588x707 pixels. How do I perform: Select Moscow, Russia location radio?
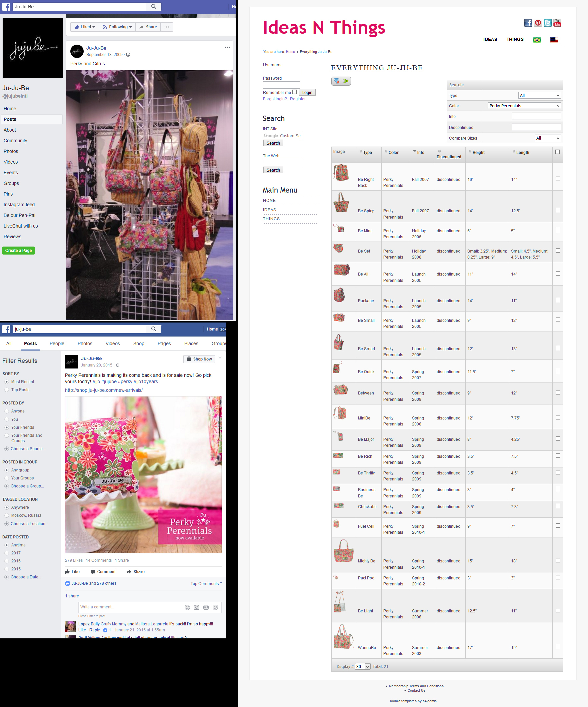tap(6, 515)
